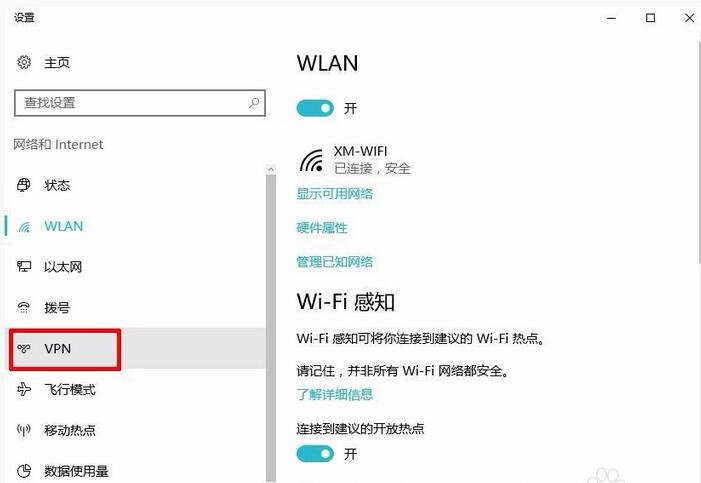Click the 查找设置 search field
Viewport: 701px width, 483px height.
[140, 103]
